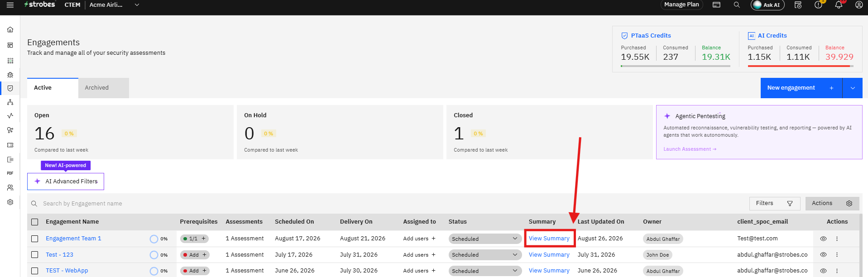This screenshot has width=868, height=277.
Task: Open the top bar search icon
Action: coord(737,5)
